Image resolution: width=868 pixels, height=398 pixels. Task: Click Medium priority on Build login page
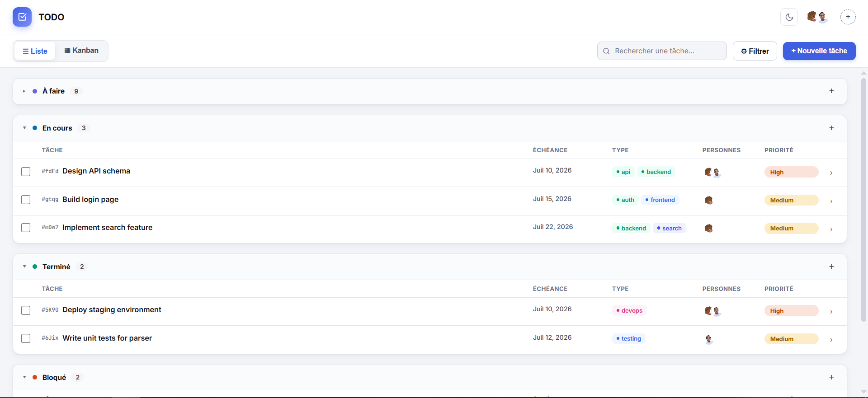coord(791,200)
